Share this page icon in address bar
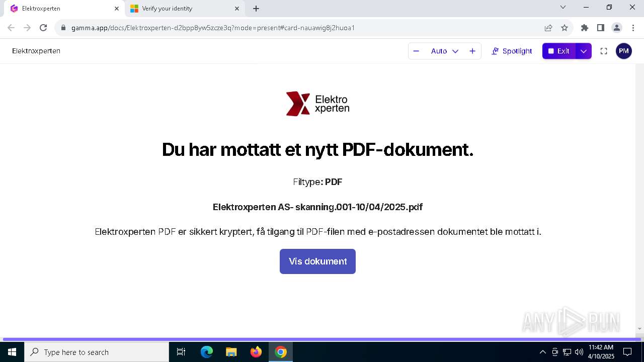 tap(548, 28)
